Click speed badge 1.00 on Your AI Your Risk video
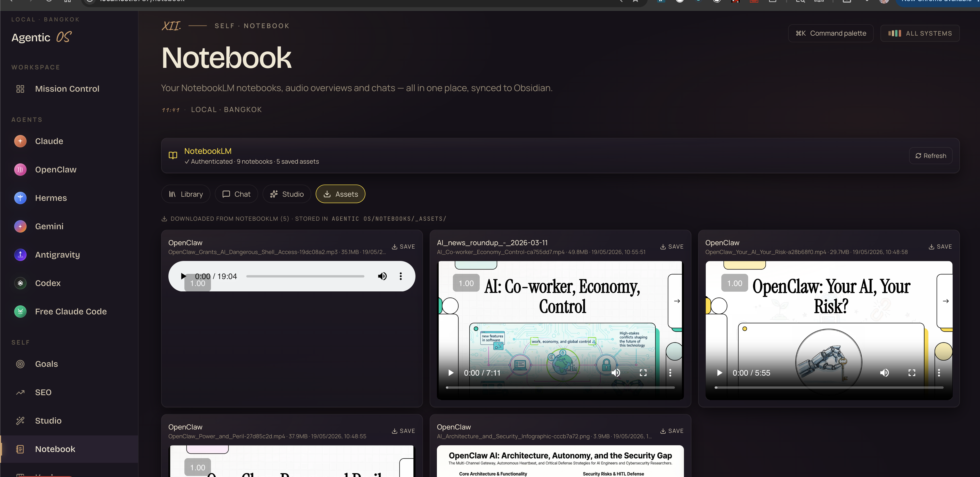This screenshot has height=477, width=980. tap(735, 283)
